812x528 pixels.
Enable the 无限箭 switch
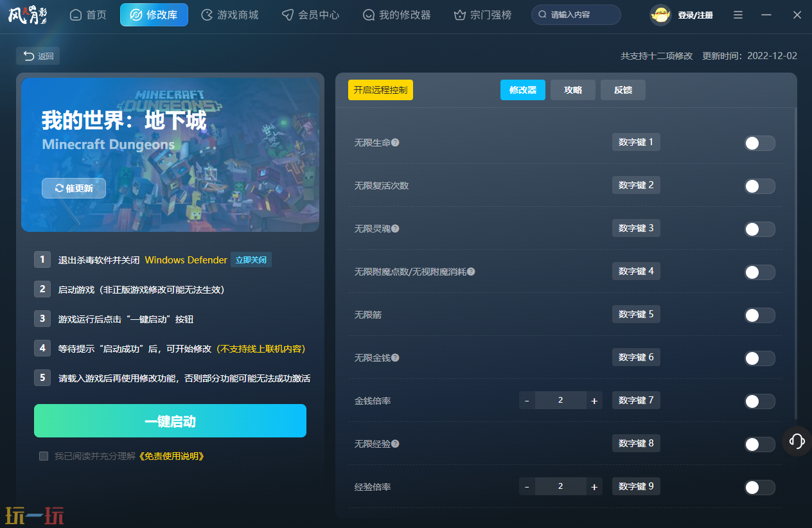tap(759, 315)
